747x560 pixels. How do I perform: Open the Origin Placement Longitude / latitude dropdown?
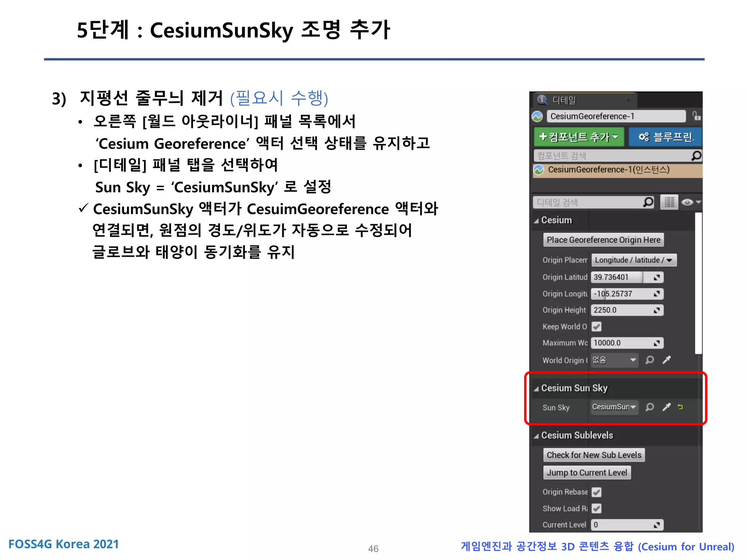click(634, 260)
